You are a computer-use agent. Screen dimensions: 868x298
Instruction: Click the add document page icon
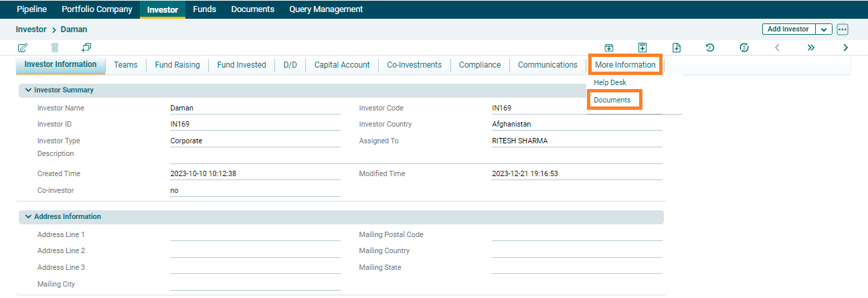click(677, 48)
